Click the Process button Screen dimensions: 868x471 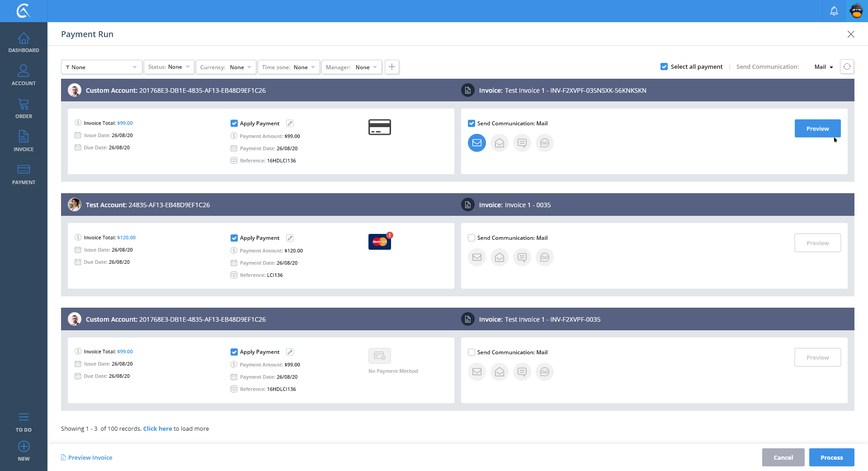[831, 457]
